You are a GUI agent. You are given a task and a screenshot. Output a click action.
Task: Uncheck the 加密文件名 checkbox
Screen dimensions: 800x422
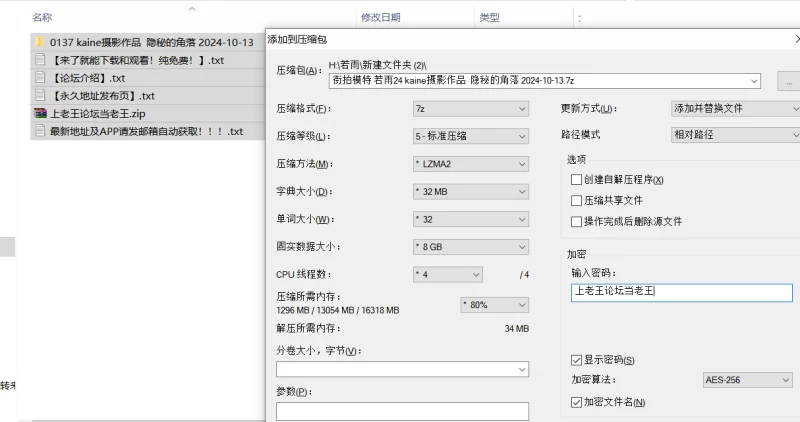point(576,402)
